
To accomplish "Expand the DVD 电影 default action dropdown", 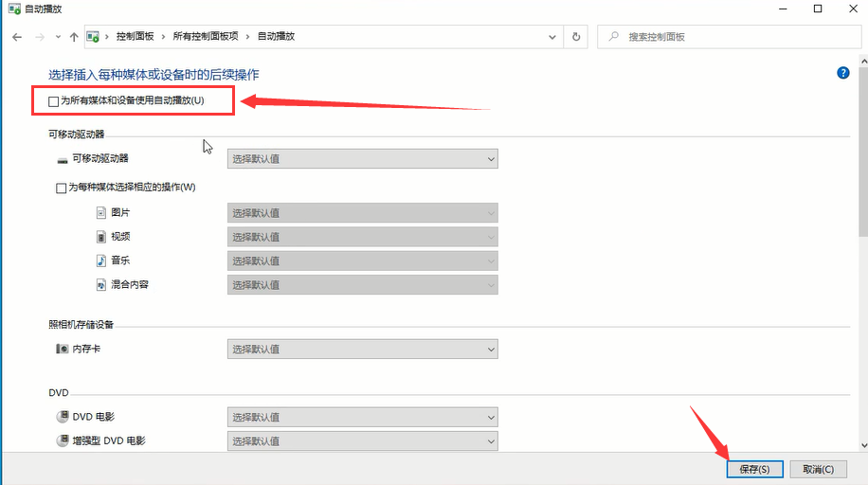I will [x=362, y=417].
